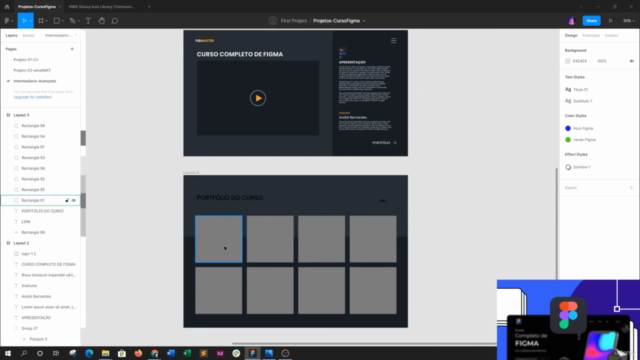Screen dimensions: 640x360
Task: Add a new page with the plus button
Action: tap(72, 49)
